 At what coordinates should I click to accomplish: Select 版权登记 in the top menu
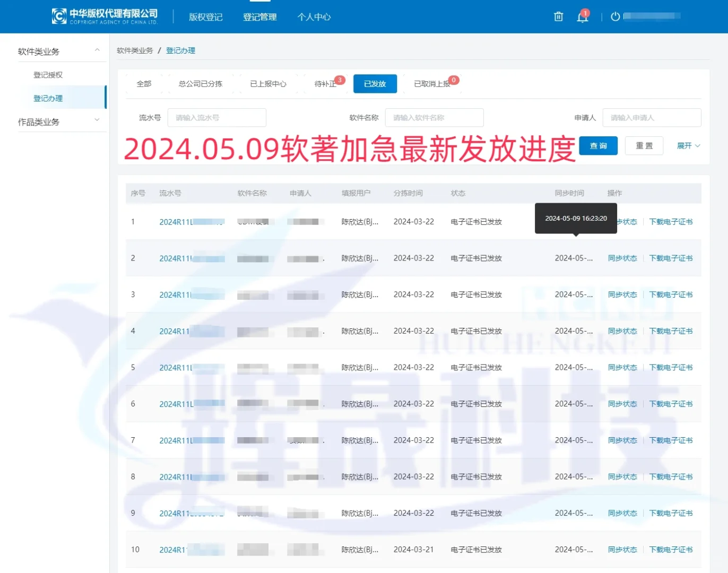click(x=205, y=16)
